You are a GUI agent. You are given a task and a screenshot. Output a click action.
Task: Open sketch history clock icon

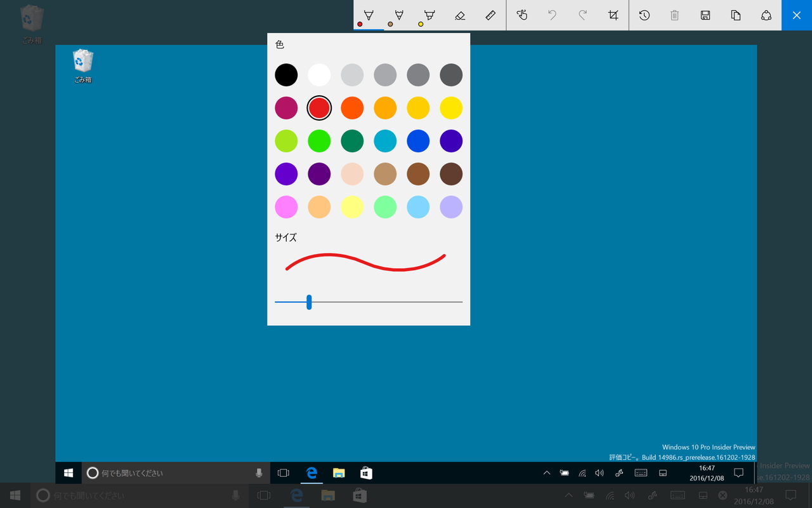645,15
